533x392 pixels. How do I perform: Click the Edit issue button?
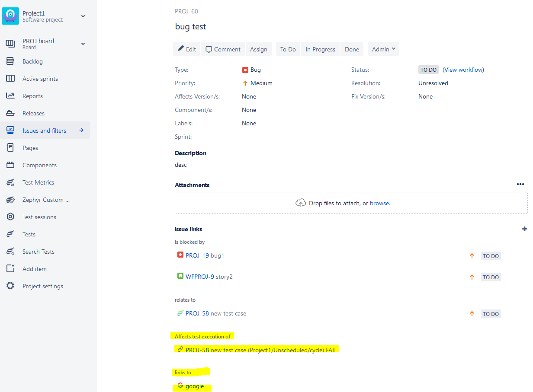pyautogui.click(x=186, y=49)
